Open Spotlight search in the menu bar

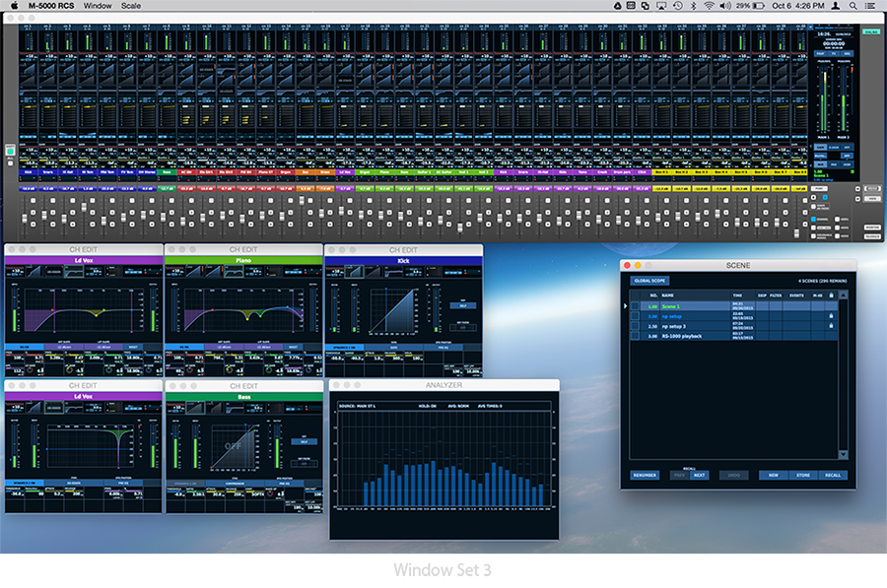853,6
